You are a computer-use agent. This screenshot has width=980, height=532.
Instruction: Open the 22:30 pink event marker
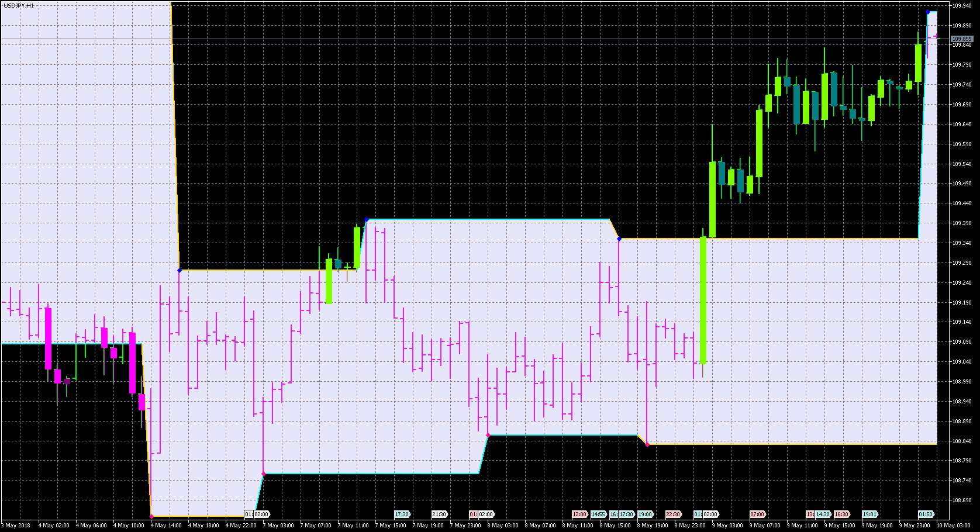(673, 514)
